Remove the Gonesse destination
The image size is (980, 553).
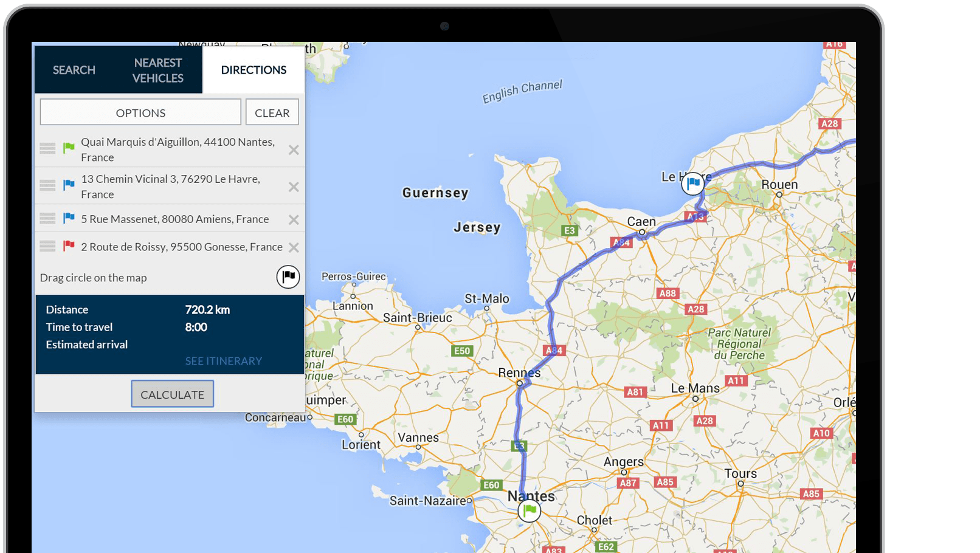294,247
